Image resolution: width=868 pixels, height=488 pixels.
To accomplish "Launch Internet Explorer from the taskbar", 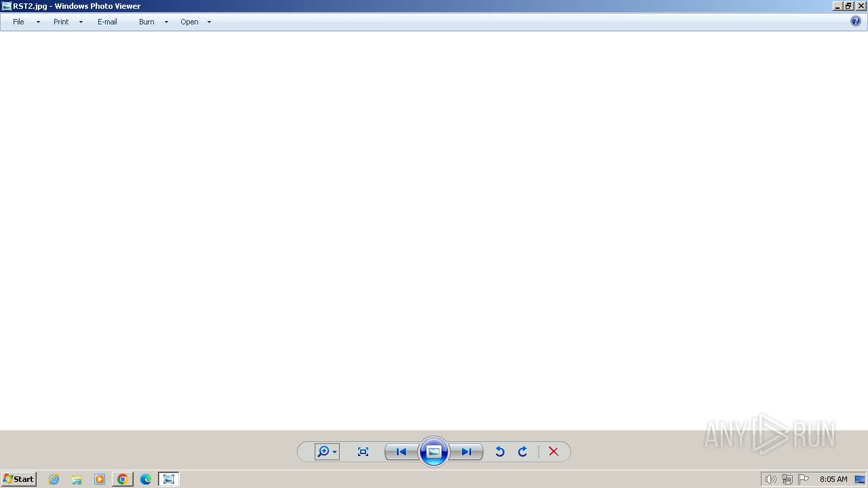I will (x=54, y=479).
